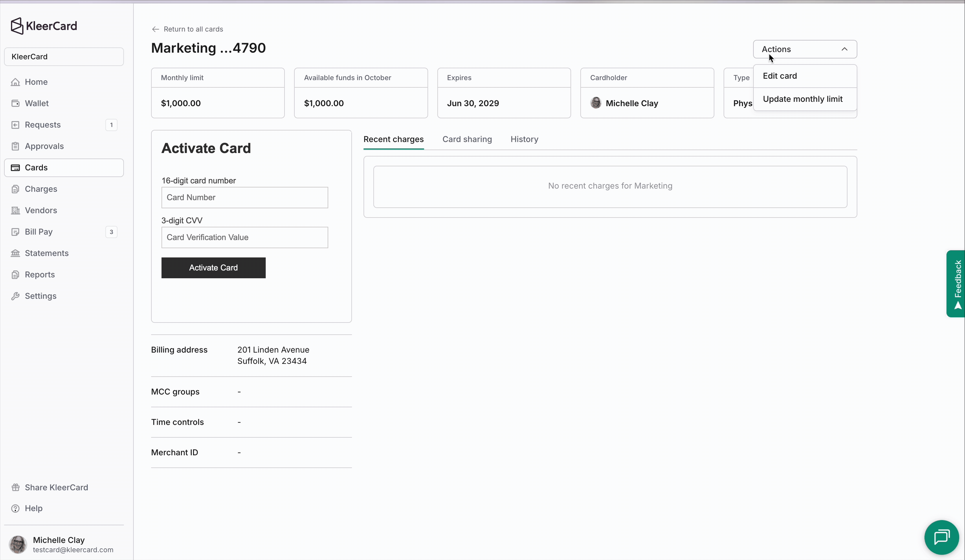The width and height of the screenshot is (965, 560).
Task: Click the Share KleerCard gift icon
Action: (x=15, y=487)
